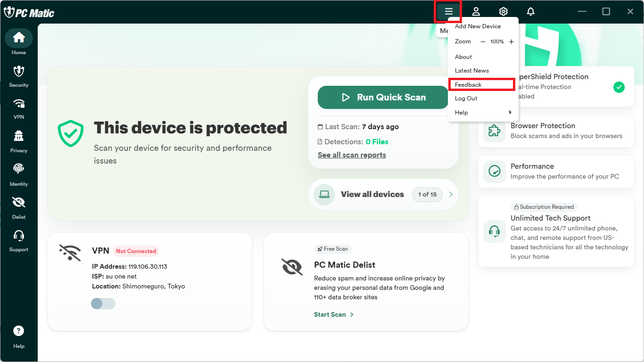
Task: Decrease zoom with the minus button
Action: [483, 41]
